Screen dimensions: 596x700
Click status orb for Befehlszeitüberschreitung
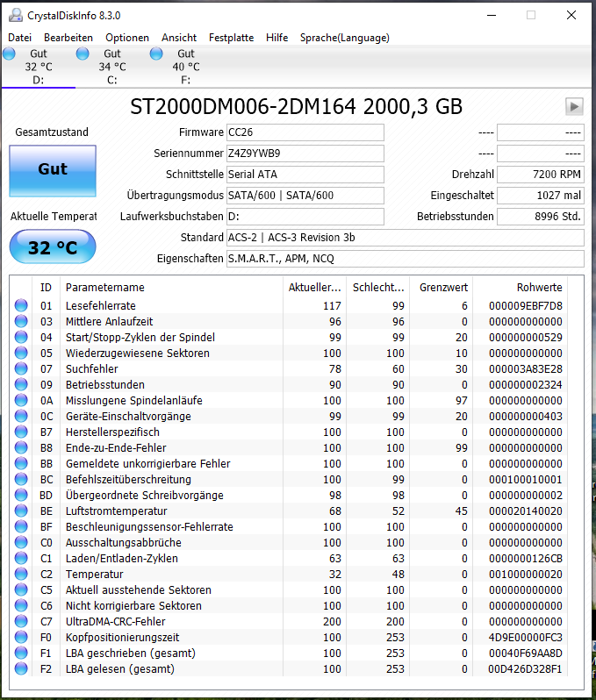[x=21, y=479]
